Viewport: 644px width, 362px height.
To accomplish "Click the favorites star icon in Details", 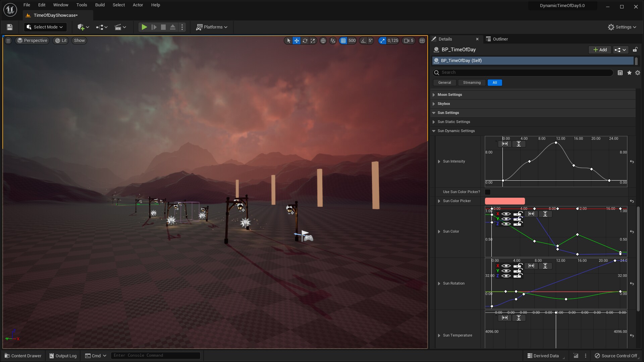I will (629, 73).
